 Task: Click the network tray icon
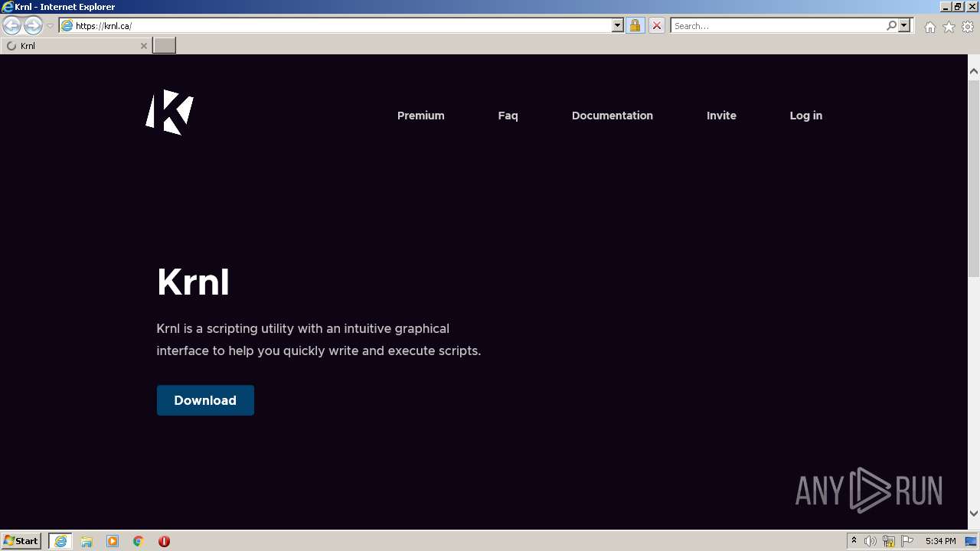click(x=889, y=541)
